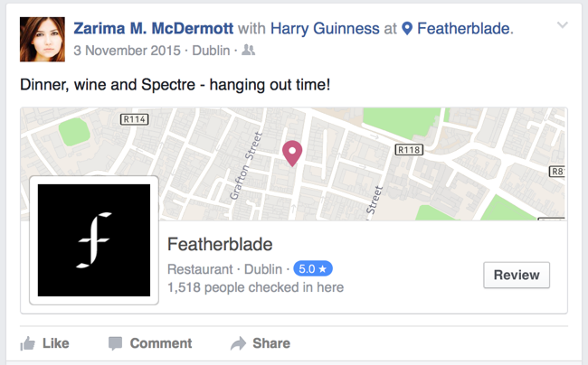Click the Featherblade location link in header
Viewport: 588px width, 365px height.
point(463,28)
